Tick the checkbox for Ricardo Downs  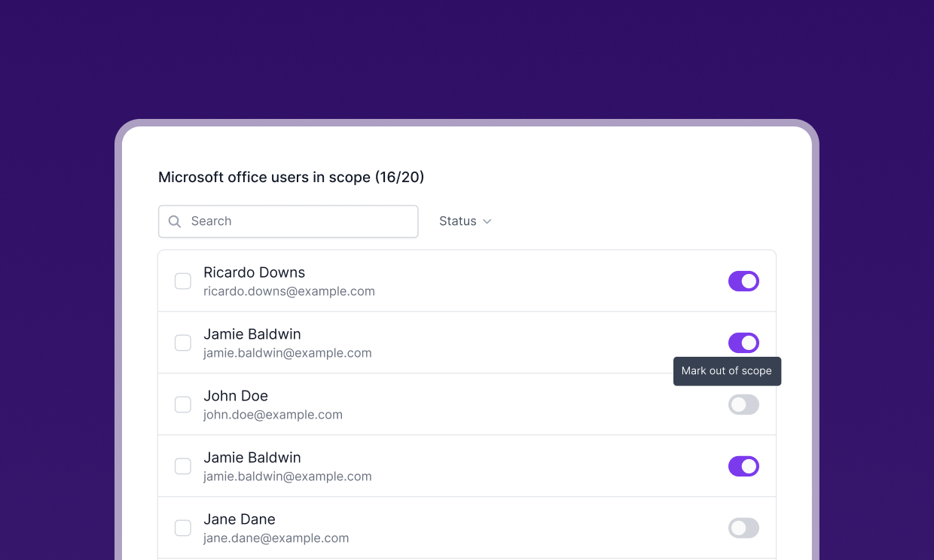183,282
